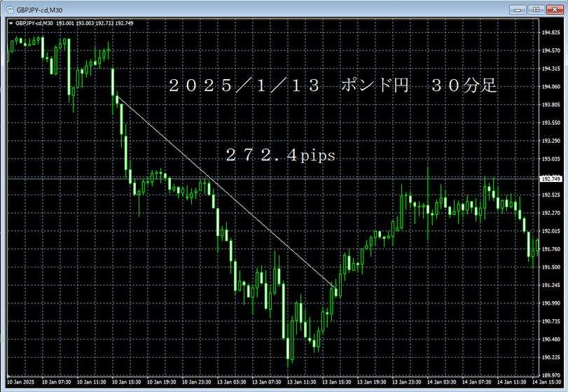Click the 190.480 price scale label
This screenshot has height=392, width=568.
tap(550, 339)
